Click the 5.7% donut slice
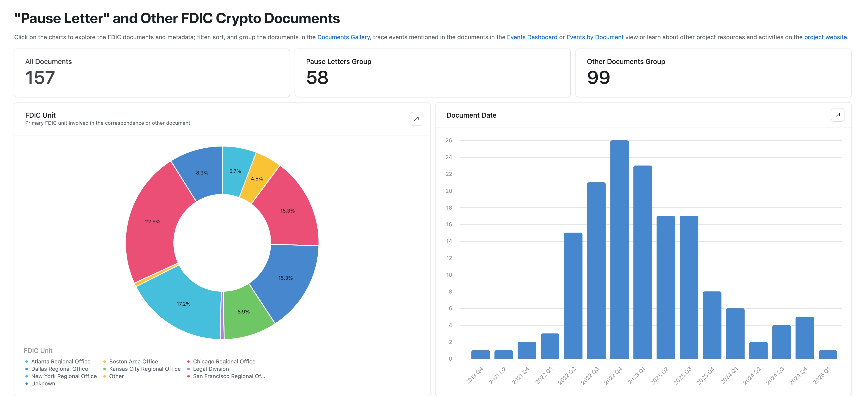 tap(235, 171)
